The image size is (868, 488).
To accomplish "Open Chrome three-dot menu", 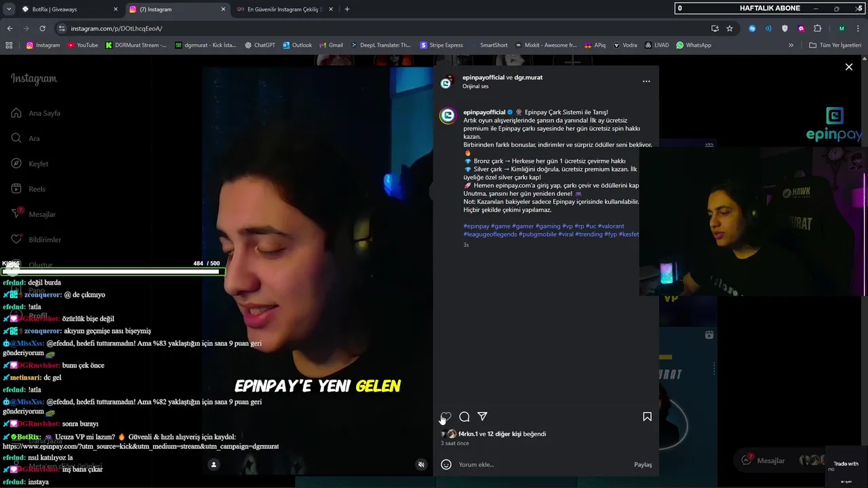I will [x=859, y=28].
